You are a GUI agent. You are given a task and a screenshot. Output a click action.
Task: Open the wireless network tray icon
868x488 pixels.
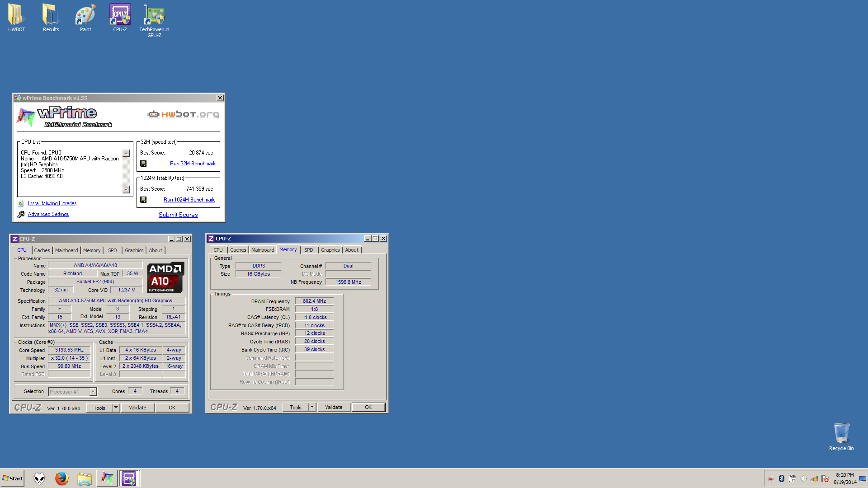[x=814, y=479]
